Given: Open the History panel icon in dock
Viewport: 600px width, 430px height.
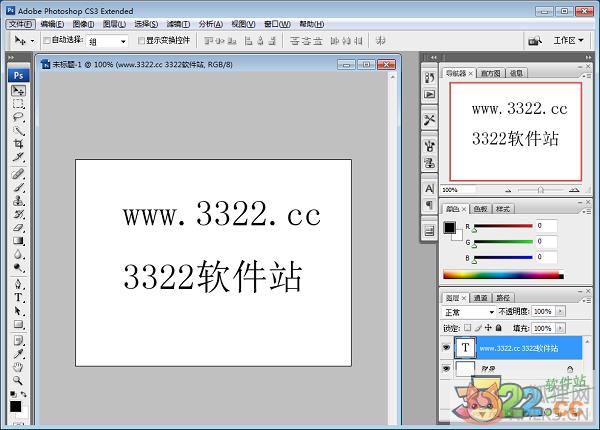Looking at the screenshot, I should (429, 78).
